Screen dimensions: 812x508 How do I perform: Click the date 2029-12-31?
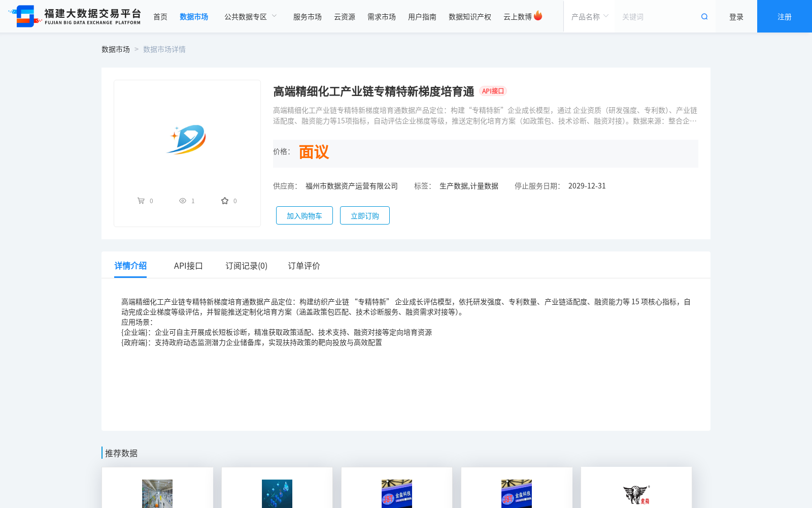tap(587, 186)
